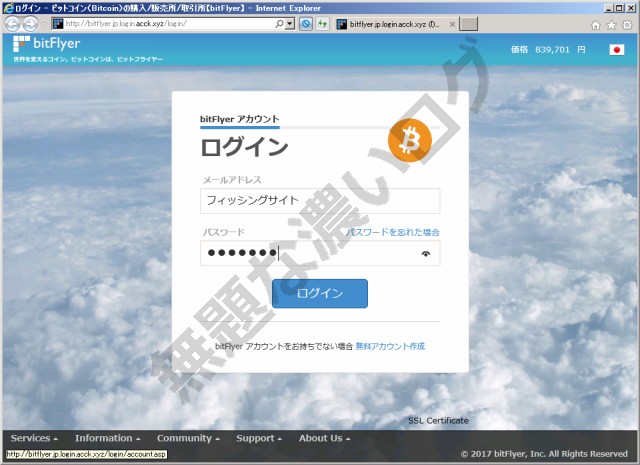Viewport: 640px width, 465px height.
Task: Click the browser Forward arrow button
Action: [31, 24]
